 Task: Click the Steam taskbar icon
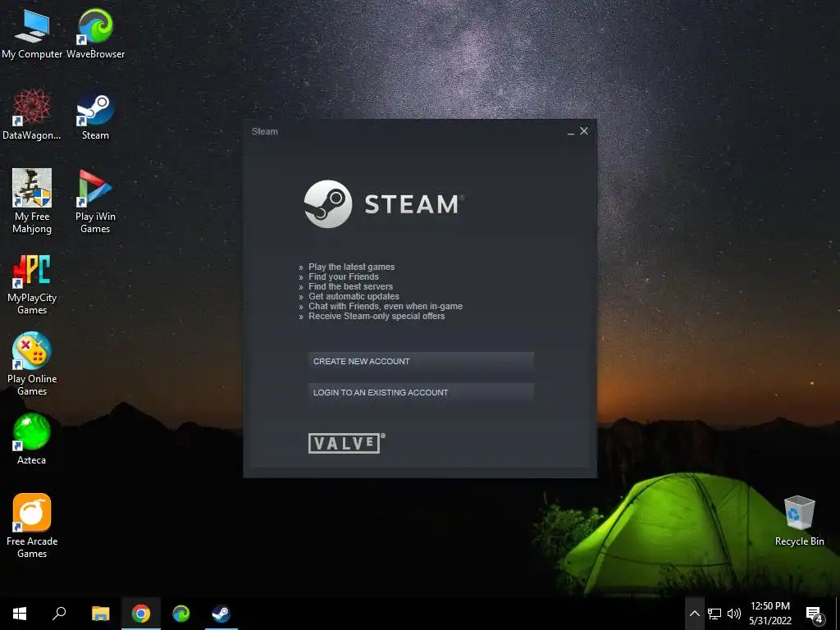coord(221,614)
